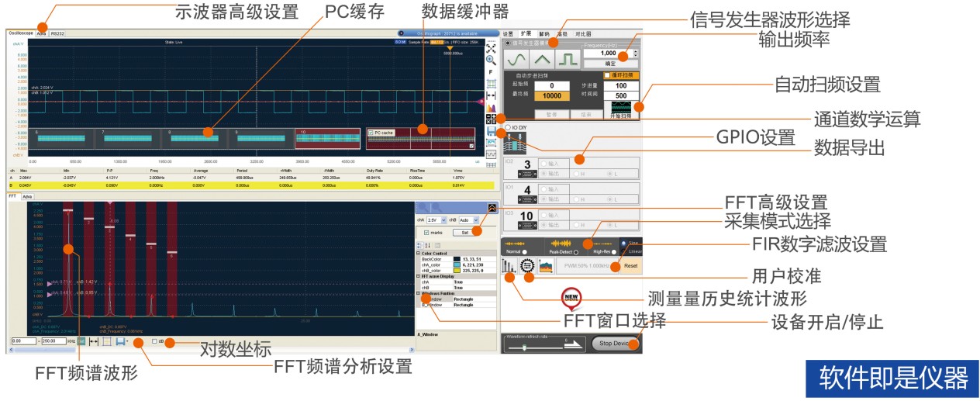Open the chA voltage range dropdown

(437, 220)
